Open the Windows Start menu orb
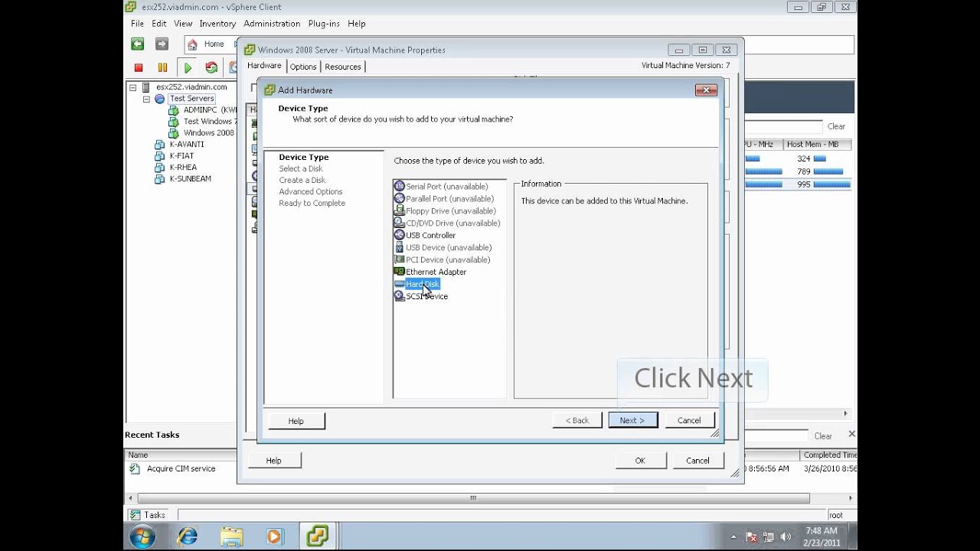Image resolution: width=980 pixels, height=551 pixels. 142,536
